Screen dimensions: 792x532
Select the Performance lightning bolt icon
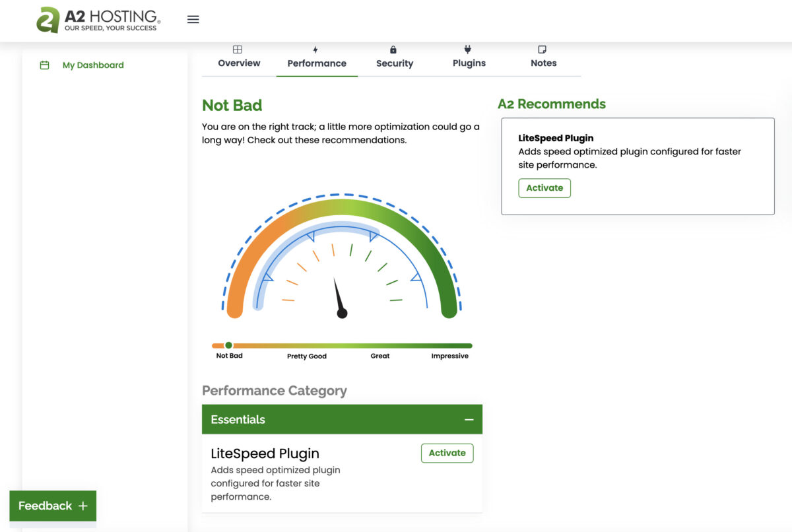point(315,49)
